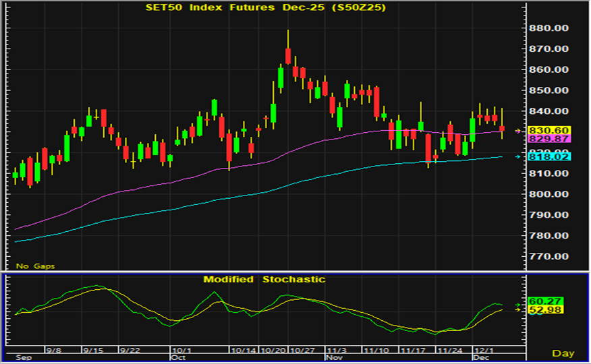The width and height of the screenshot is (591, 364).
Task: Select the cyan 818.02 moving average label
Action: pyautogui.click(x=551, y=156)
